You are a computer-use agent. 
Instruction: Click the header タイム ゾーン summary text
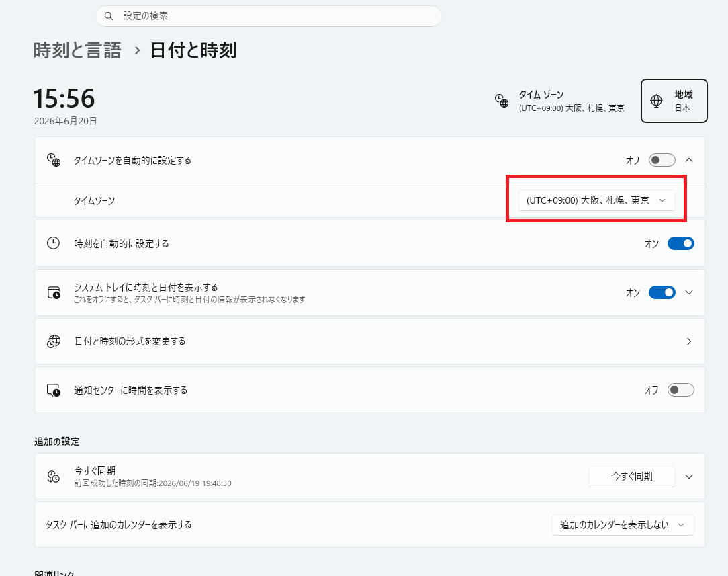pos(572,101)
